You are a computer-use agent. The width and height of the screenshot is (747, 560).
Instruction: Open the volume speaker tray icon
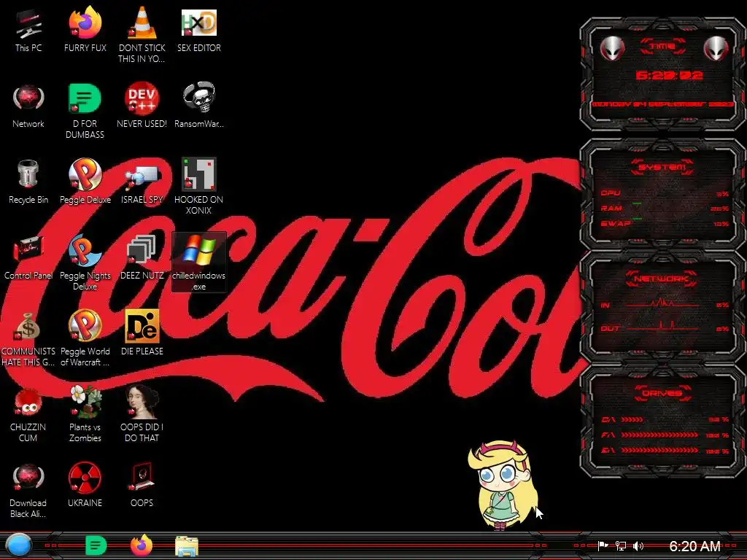638,545
